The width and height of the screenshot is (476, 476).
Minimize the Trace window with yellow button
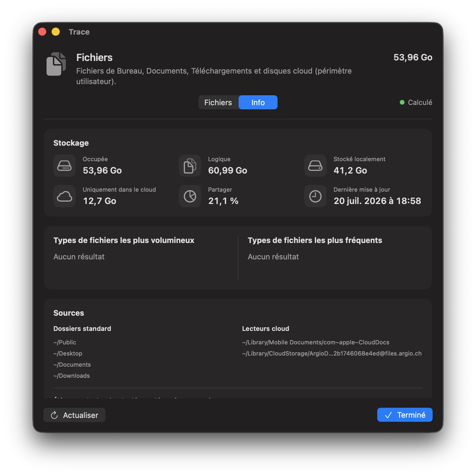tap(56, 32)
